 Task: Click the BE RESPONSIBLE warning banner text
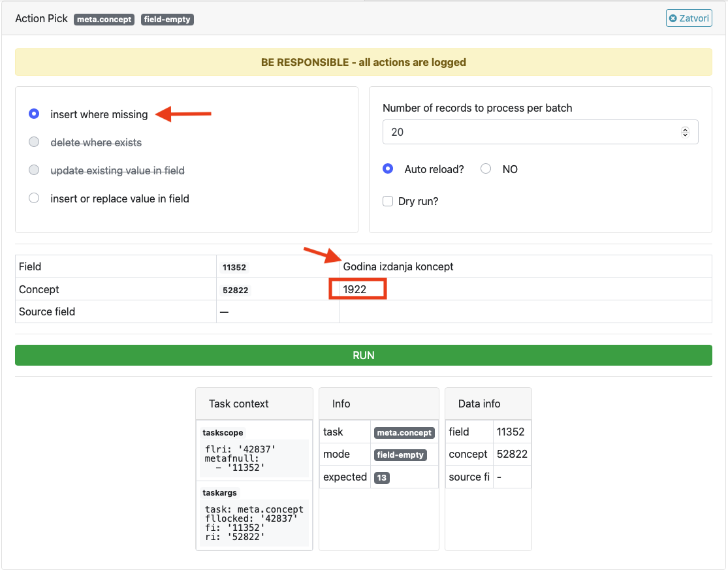coord(364,62)
